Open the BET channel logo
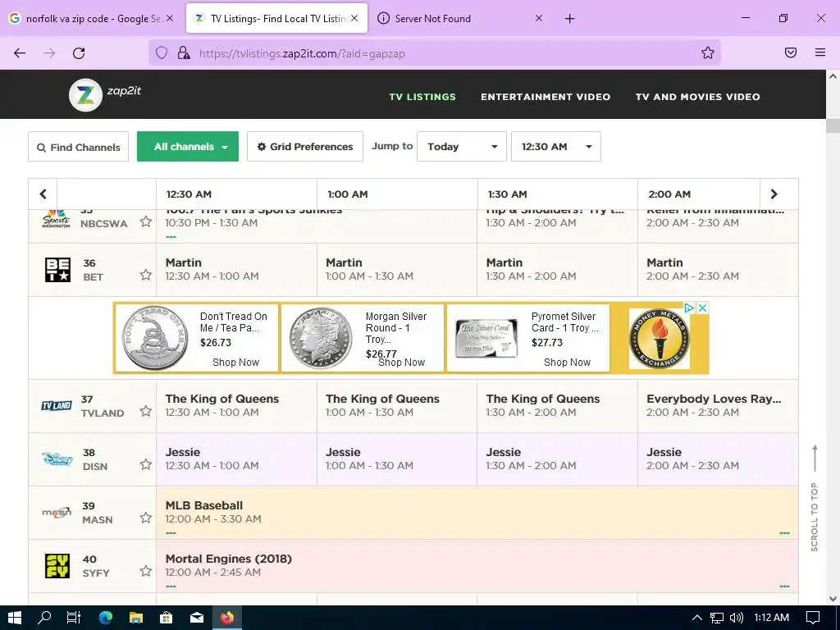Screen dimensions: 840x630 point(57,270)
